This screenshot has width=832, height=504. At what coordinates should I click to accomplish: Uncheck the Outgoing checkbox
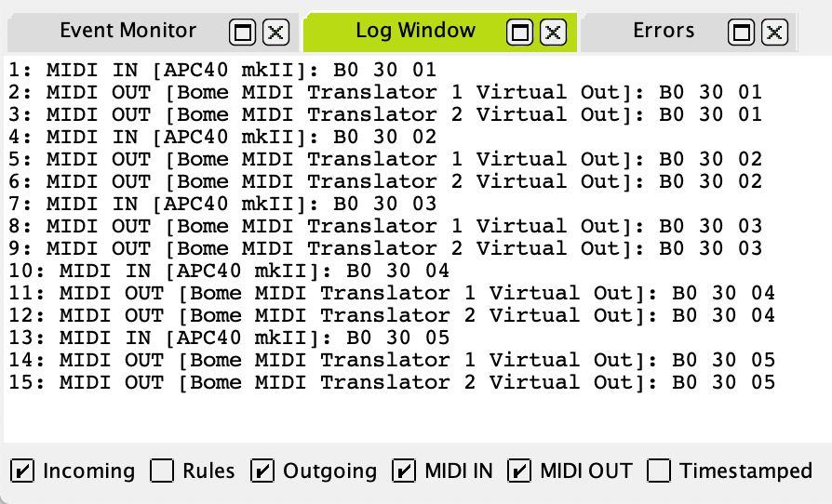pos(262,471)
